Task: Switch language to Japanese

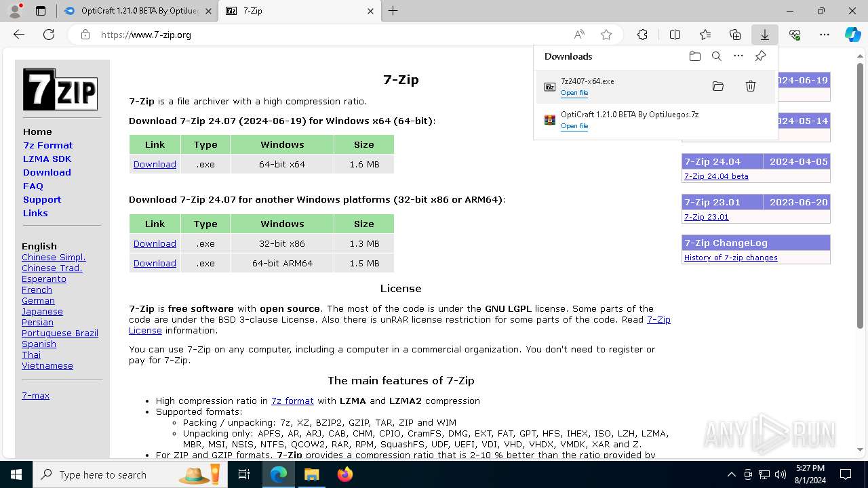Action: (42, 312)
